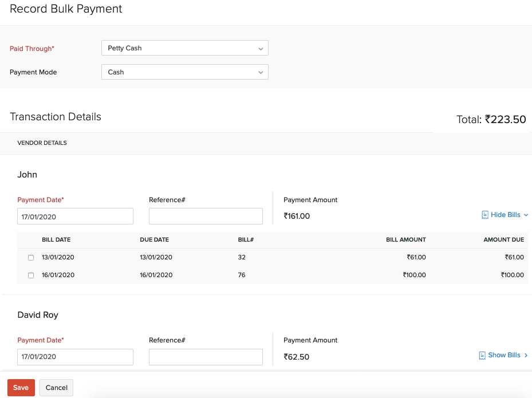Open the Paid Through dropdown showing Petty Cash
The image size is (532, 398).
[184, 48]
